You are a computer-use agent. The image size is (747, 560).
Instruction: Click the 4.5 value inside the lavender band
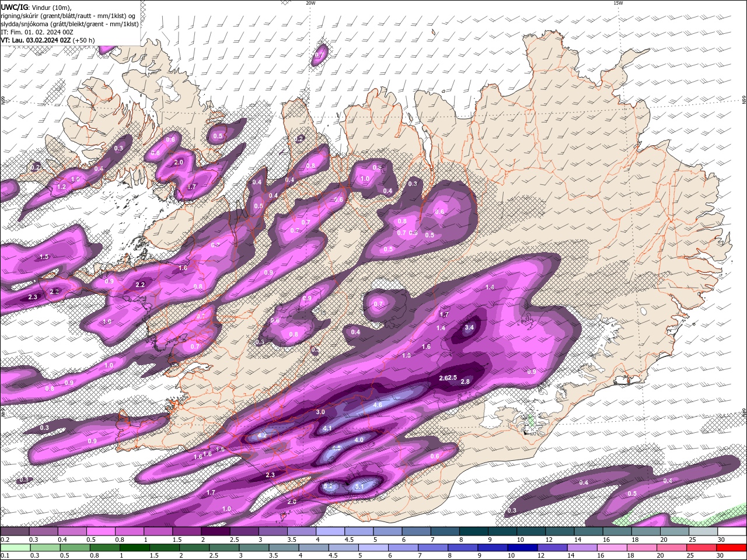click(336, 448)
